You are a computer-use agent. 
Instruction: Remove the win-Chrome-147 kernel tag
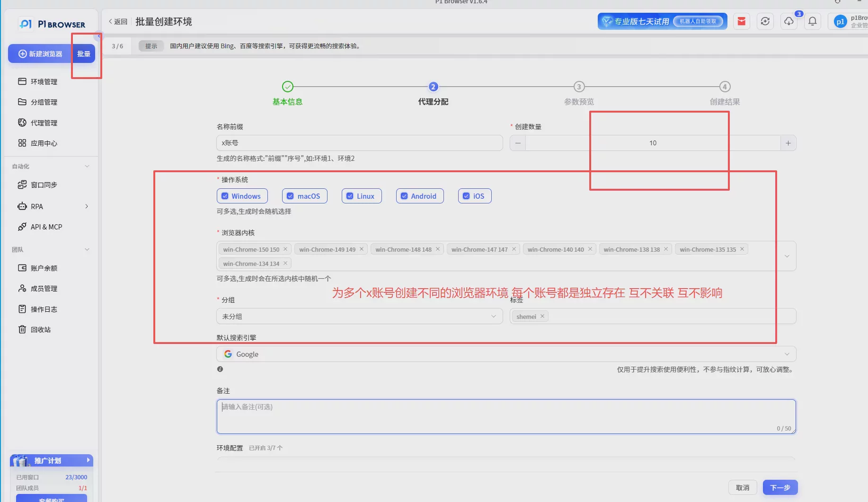(x=514, y=249)
